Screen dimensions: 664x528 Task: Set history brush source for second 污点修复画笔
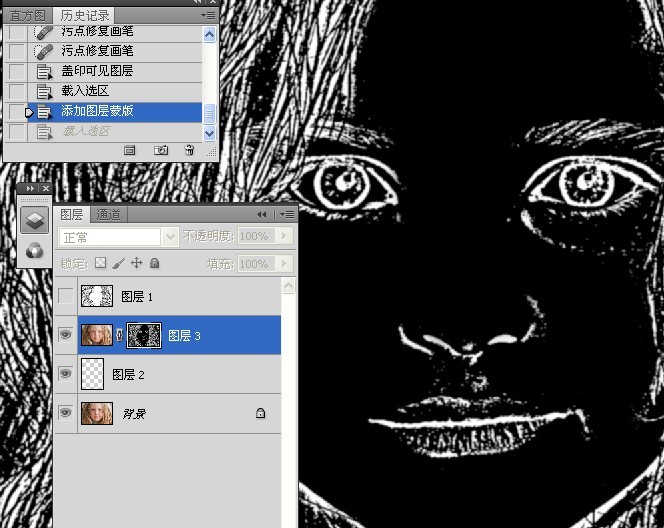click(17, 51)
